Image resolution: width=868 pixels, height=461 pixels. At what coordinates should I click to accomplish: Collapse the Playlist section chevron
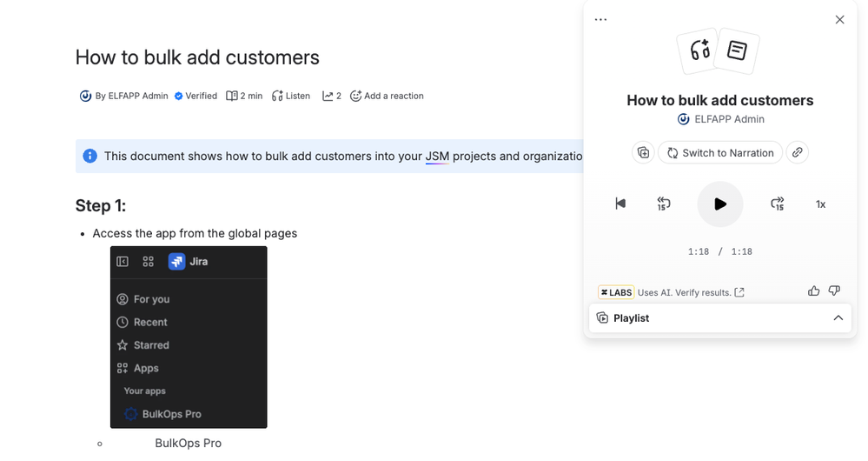(838, 318)
